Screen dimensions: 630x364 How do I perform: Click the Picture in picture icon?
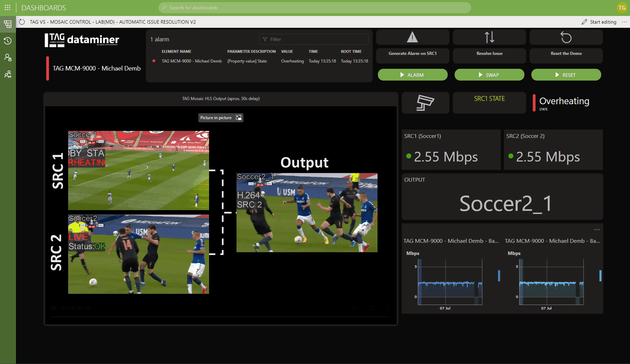pos(239,118)
